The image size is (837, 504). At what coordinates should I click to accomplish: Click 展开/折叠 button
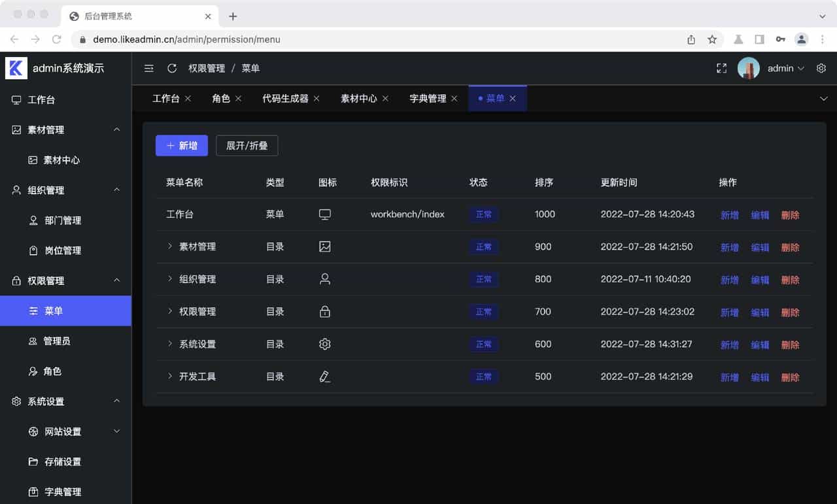point(247,145)
